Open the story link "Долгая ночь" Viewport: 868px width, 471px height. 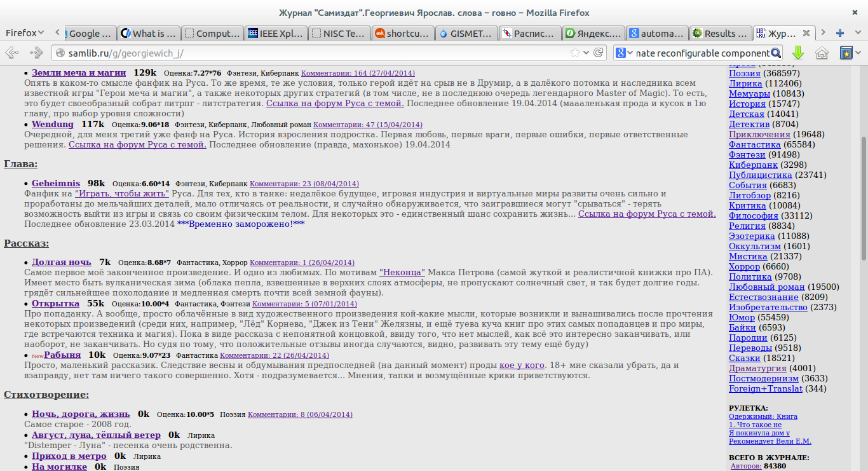[x=62, y=262]
